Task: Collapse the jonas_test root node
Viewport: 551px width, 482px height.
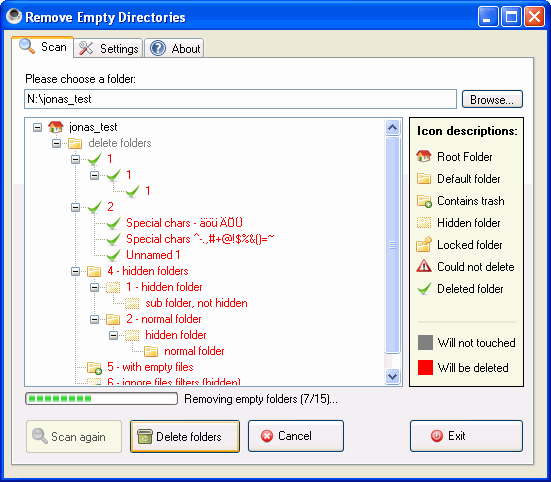Action: [37, 127]
